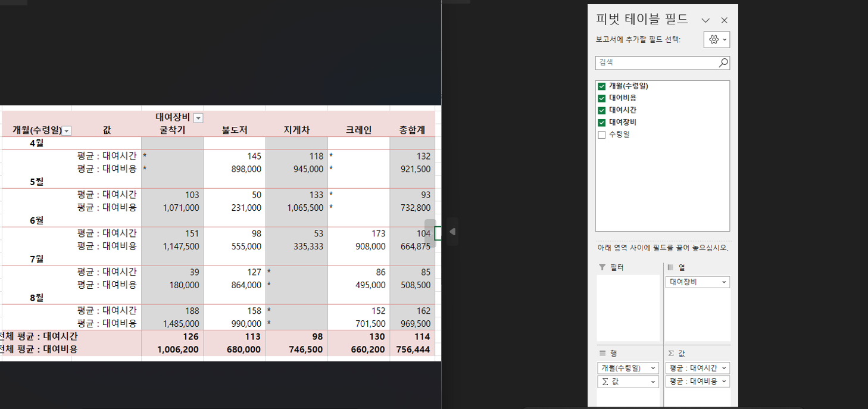Uncheck the 대여비용 field checkbox
Viewport: 868px width, 409px height.
(601, 98)
